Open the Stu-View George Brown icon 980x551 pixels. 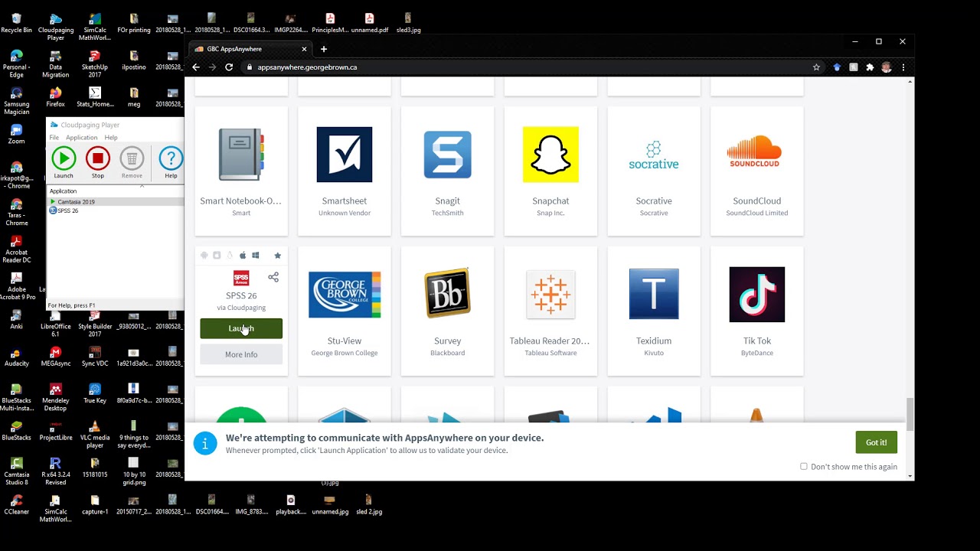[345, 295]
